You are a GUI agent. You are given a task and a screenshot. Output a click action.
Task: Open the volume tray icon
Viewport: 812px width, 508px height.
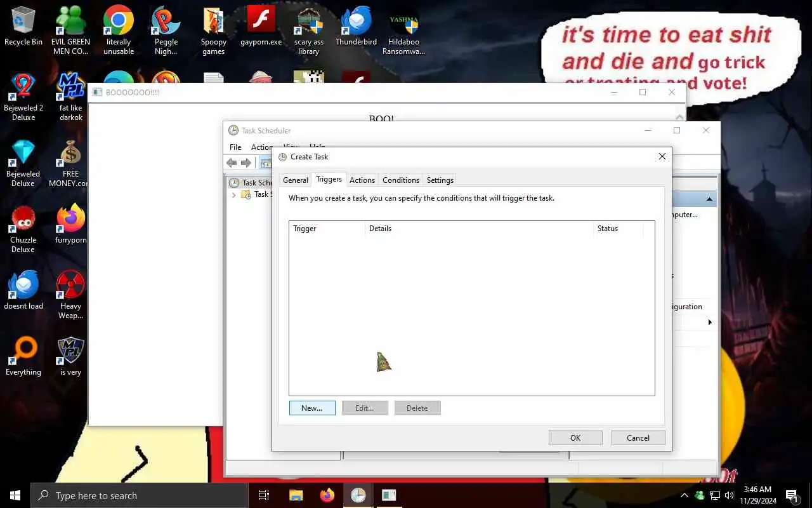(730, 495)
